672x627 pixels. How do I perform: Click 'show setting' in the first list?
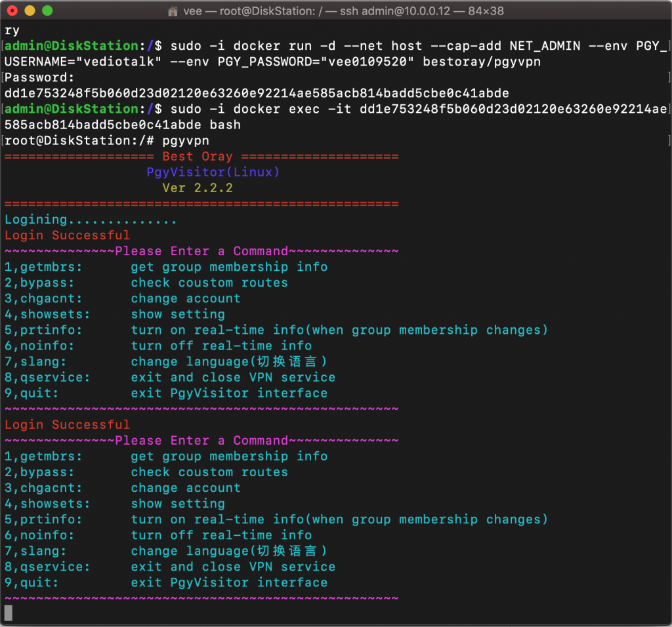(178, 314)
